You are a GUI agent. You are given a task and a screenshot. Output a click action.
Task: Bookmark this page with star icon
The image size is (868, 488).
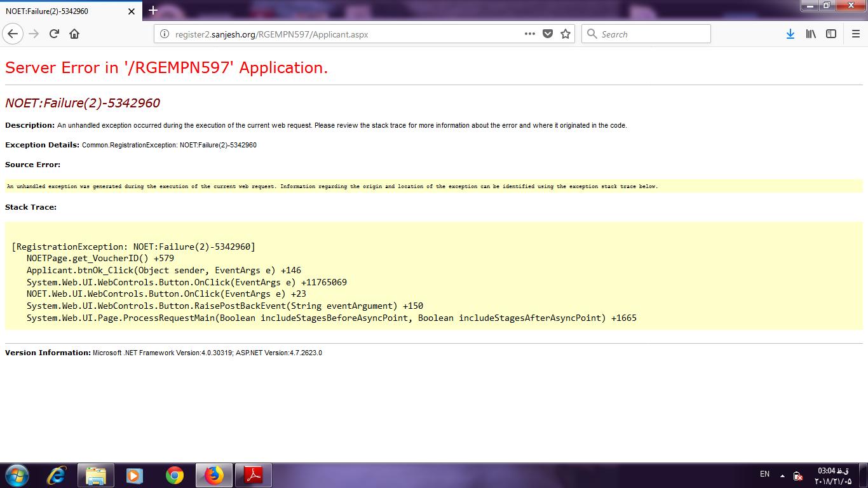pos(566,34)
